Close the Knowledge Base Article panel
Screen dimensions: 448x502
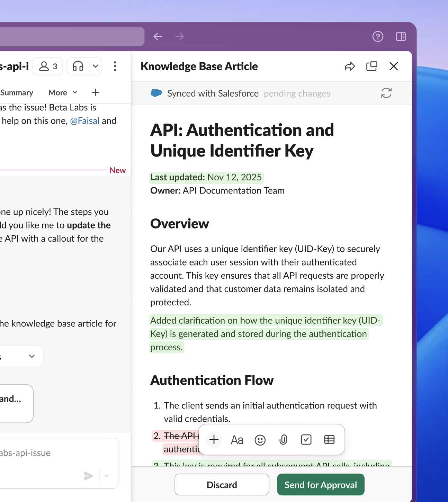tap(394, 66)
